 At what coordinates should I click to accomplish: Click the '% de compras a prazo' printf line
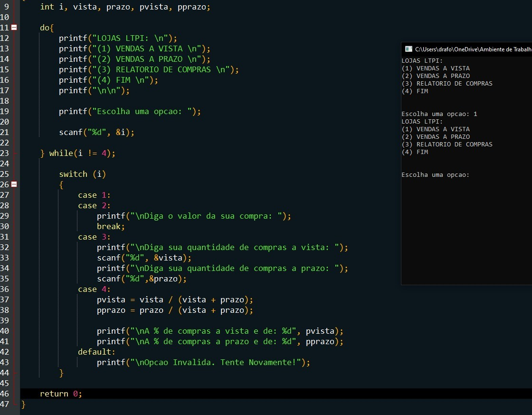click(x=220, y=341)
